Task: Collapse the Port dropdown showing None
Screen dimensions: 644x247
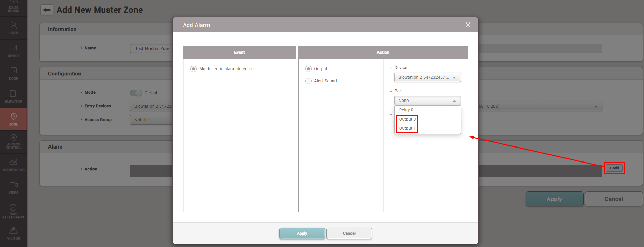Action: click(427, 101)
